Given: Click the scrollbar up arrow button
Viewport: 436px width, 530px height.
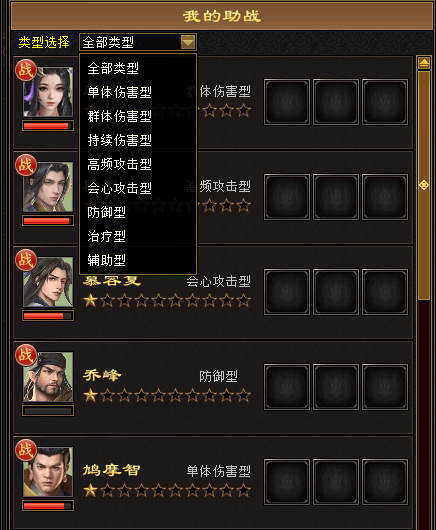Looking at the screenshot, I should coord(424,63).
